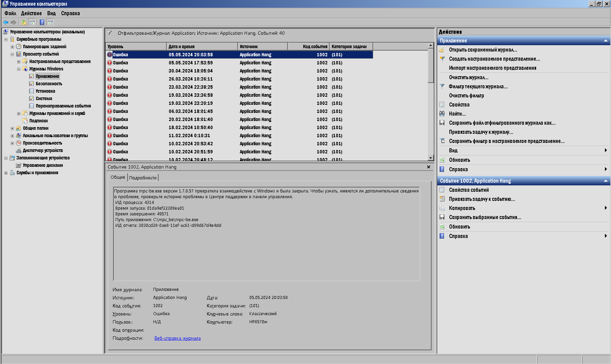
Task: Click the event list scrollbar down arrow
Action: coord(431,158)
